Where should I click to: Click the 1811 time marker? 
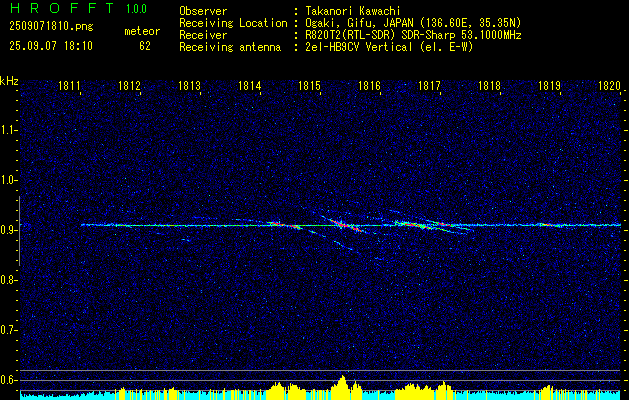(69, 85)
